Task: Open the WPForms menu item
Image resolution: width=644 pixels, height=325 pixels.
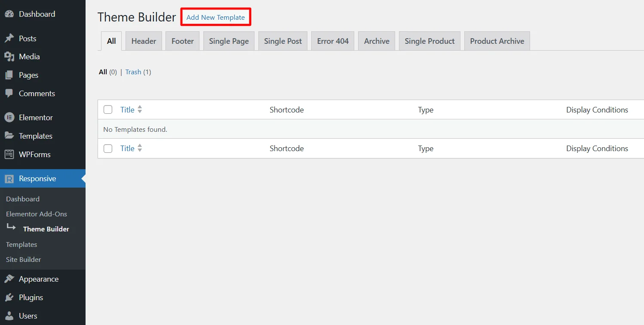Action: 35,155
